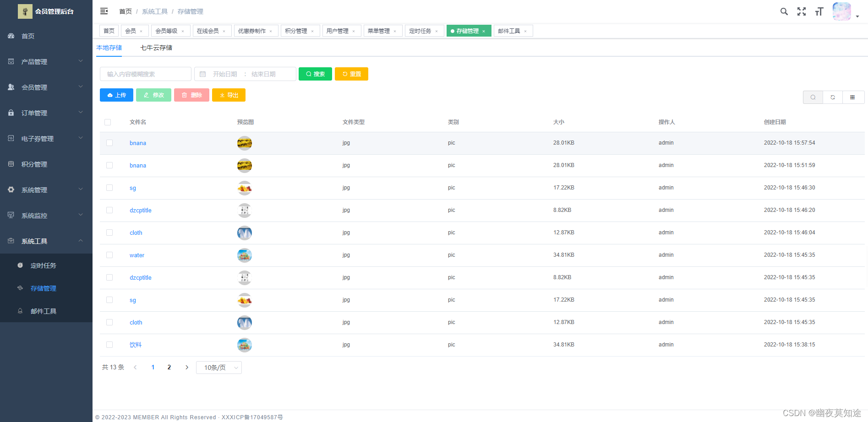Close the 会员等级 tab
This screenshot has width=868, height=422.
click(x=183, y=31)
